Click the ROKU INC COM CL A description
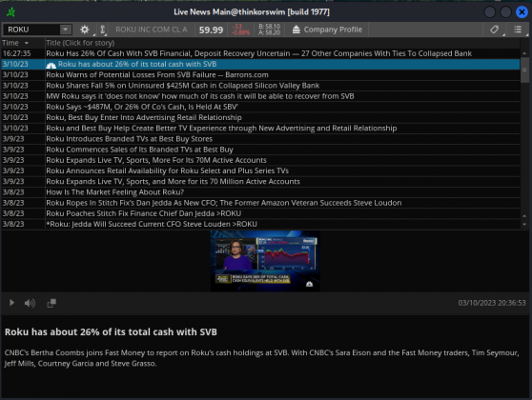 (x=152, y=30)
